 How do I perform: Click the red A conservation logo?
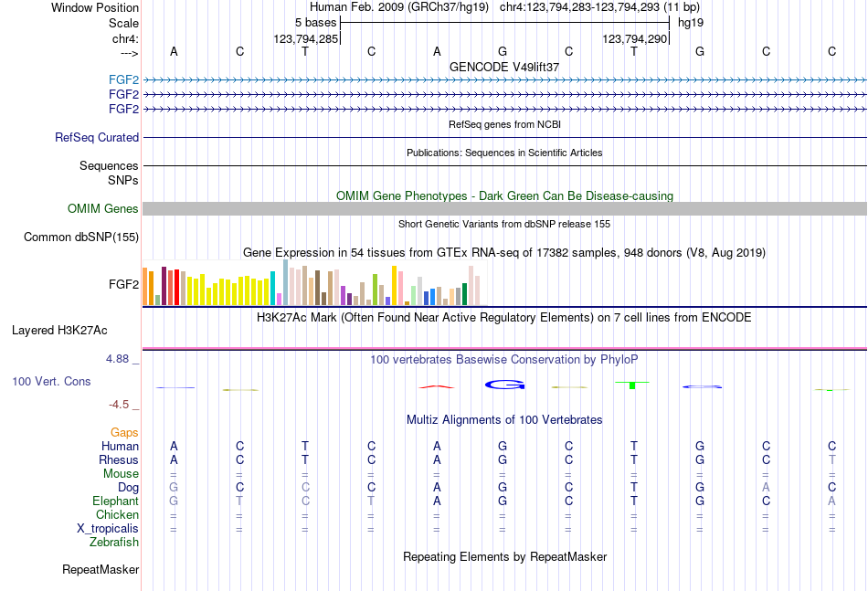437,386
